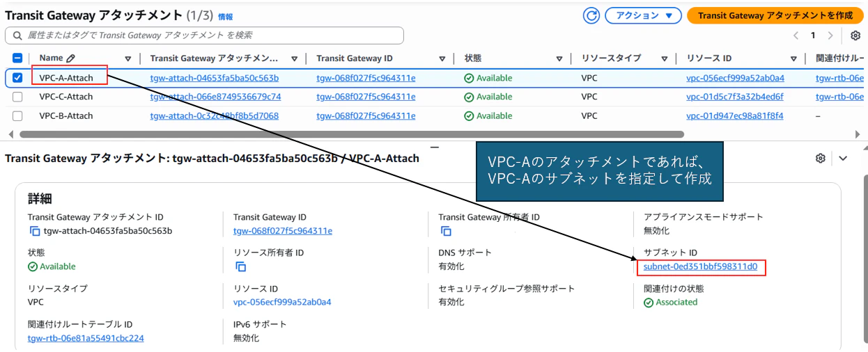Open link tgw-attach-04653fa5ba50c563b in table

click(x=215, y=78)
